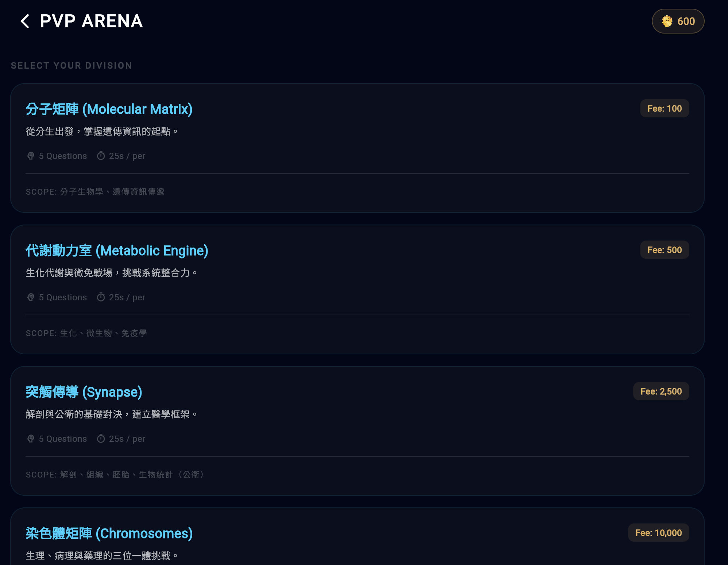This screenshot has height=565, width=728.
Task: Click the PVP ARENA page heading
Action: coord(91,21)
